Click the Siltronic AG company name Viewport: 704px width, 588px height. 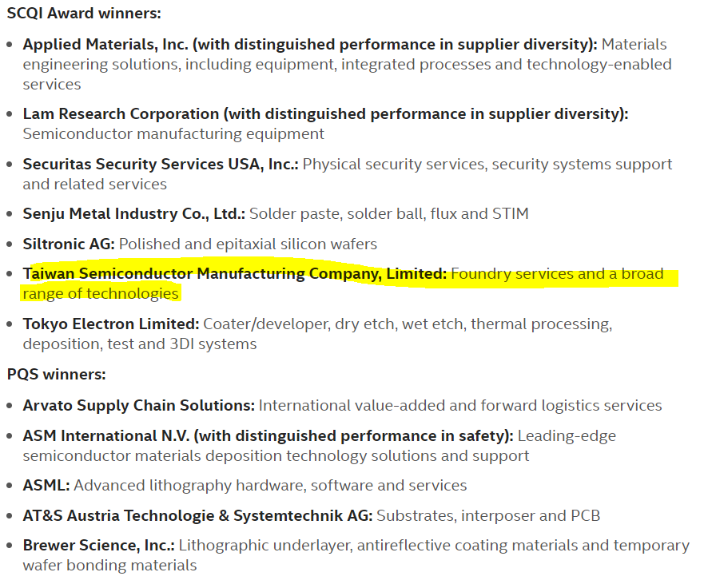click(x=69, y=244)
